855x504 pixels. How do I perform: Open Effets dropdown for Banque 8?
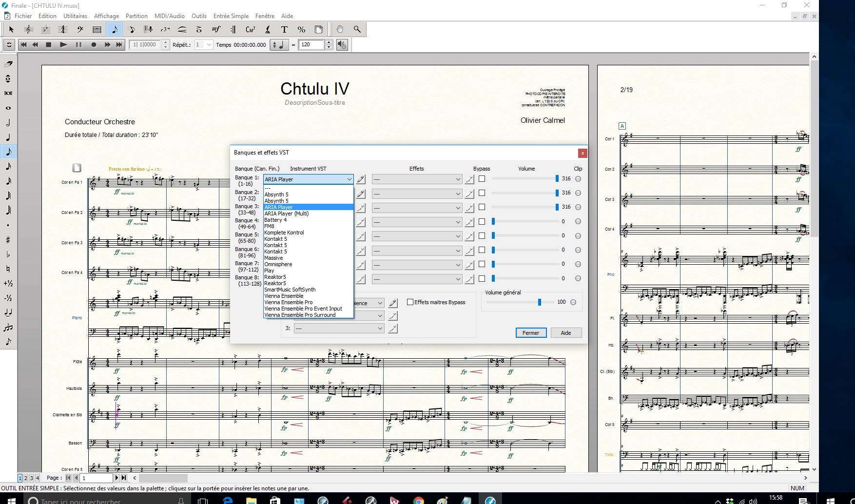pyautogui.click(x=417, y=279)
